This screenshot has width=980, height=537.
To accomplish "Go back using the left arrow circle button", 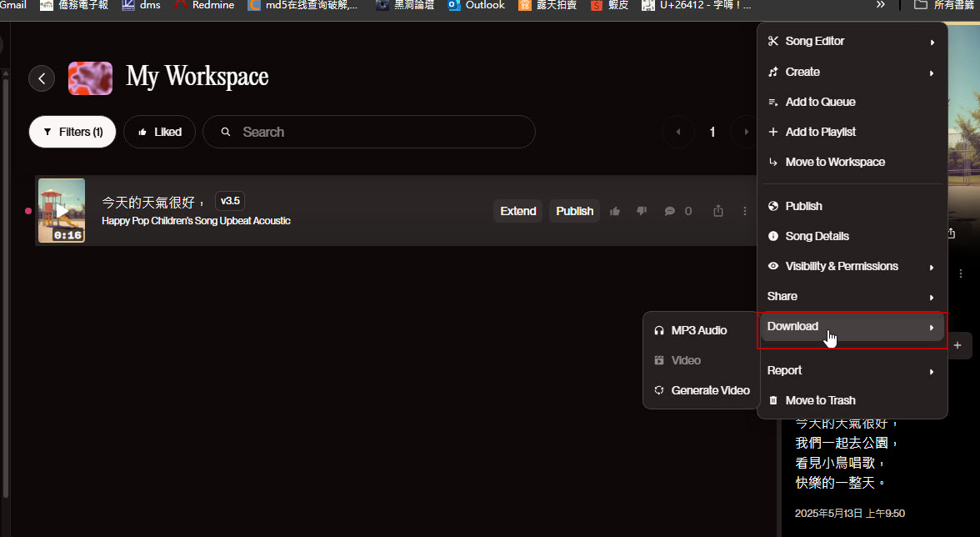I will pos(42,78).
